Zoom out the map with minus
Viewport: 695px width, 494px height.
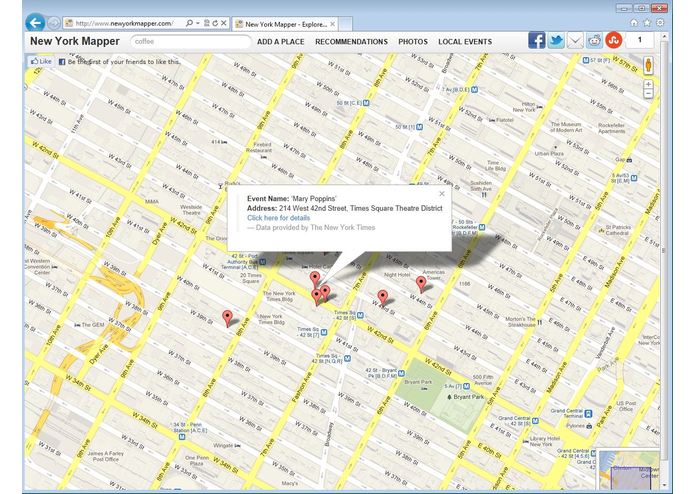(648, 93)
